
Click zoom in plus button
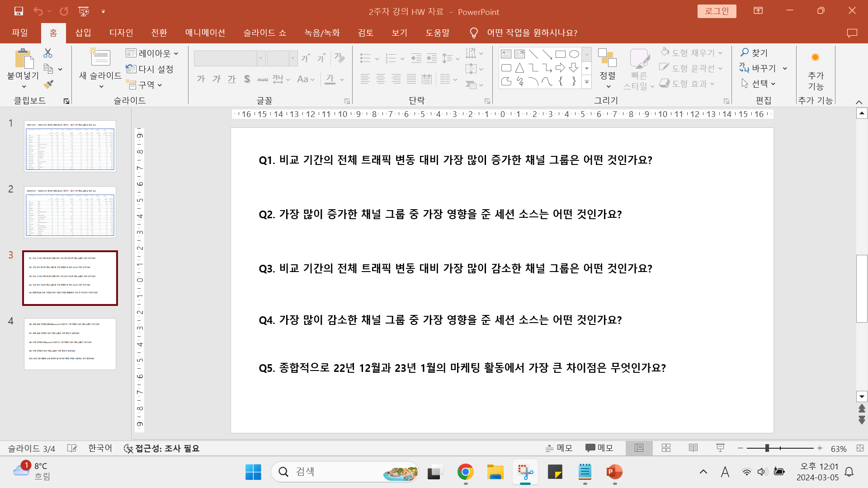tap(820, 448)
